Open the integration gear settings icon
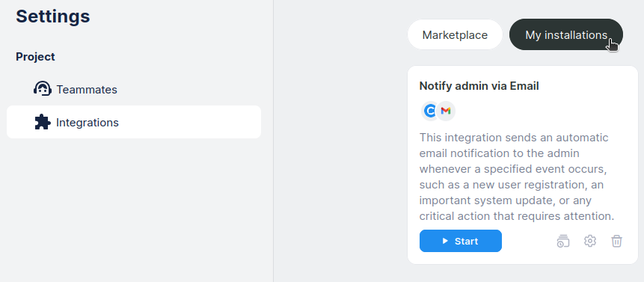This screenshot has width=644, height=282. point(590,241)
